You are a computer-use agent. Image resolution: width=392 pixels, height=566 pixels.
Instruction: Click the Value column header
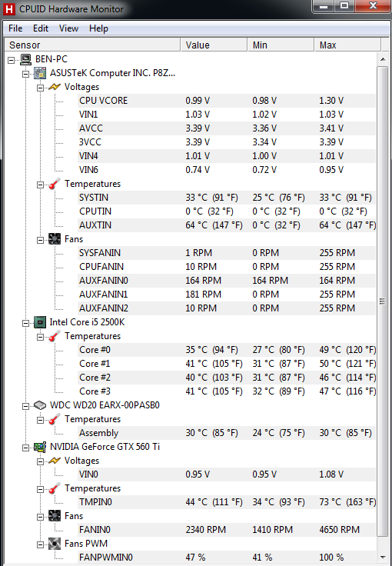click(214, 45)
